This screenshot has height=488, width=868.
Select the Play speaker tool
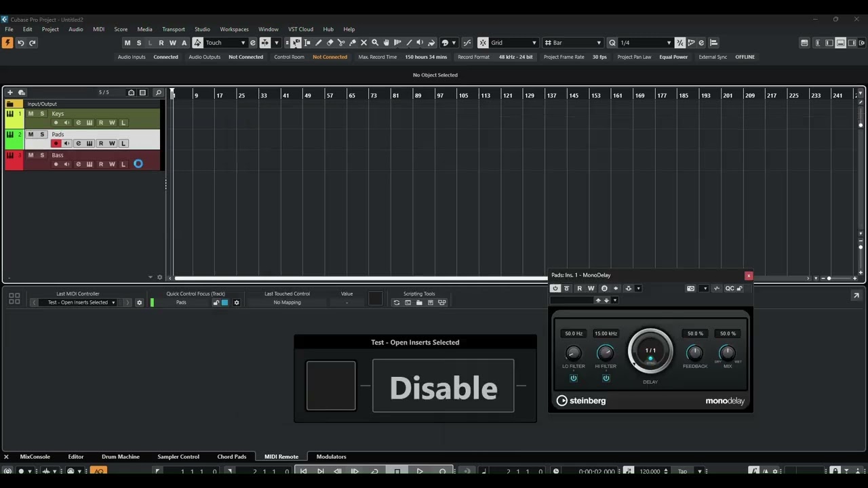coord(420,43)
